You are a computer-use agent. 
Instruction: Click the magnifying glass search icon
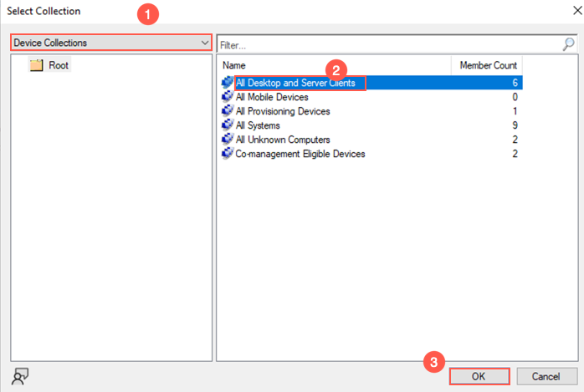568,44
